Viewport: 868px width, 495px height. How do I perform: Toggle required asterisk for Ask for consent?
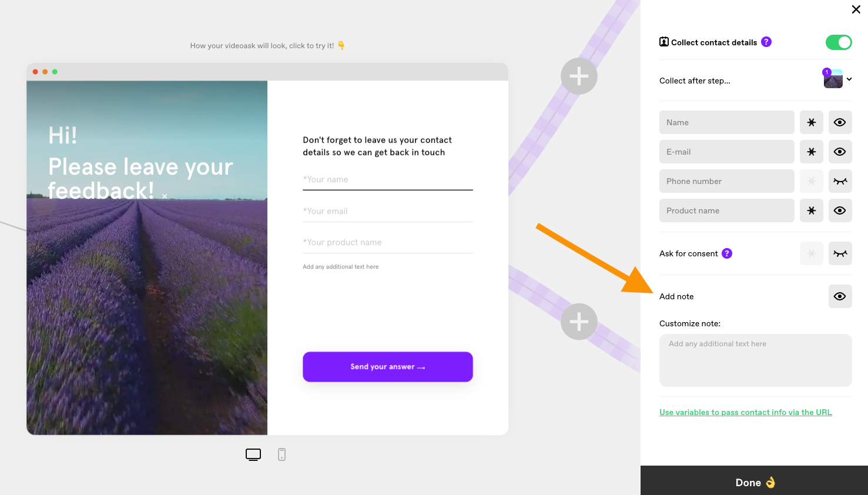click(x=812, y=253)
